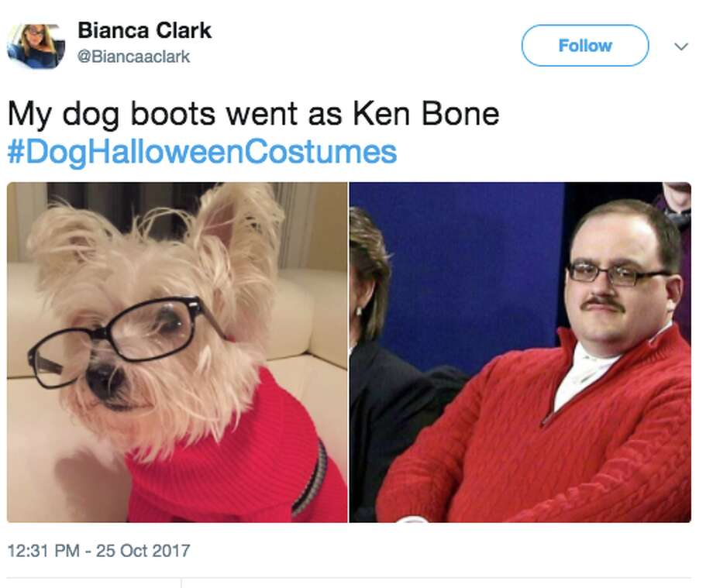Open the @Biancaaclark handle link
Viewport: 713px width, 588px height.
[133, 57]
